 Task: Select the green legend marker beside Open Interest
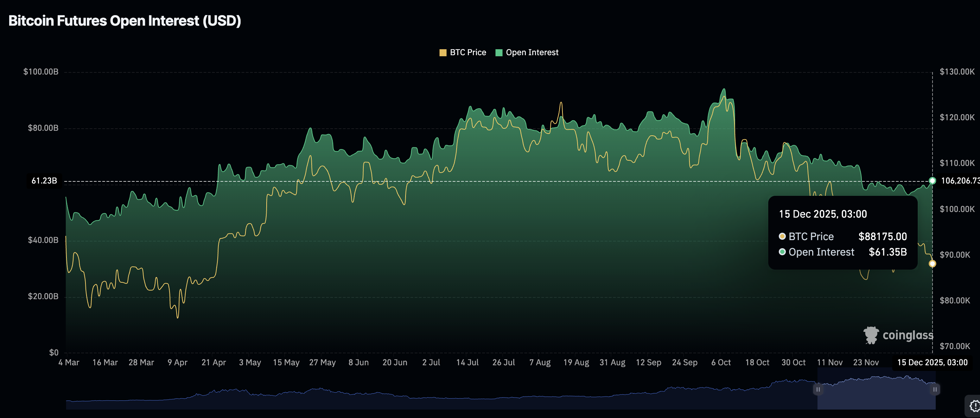(x=498, y=52)
